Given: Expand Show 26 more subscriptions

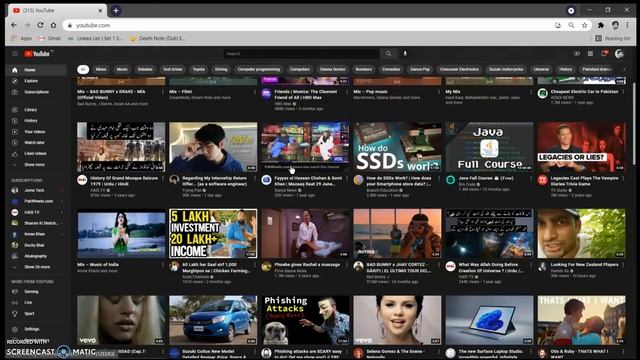Looking at the screenshot, I should point(36,267).
